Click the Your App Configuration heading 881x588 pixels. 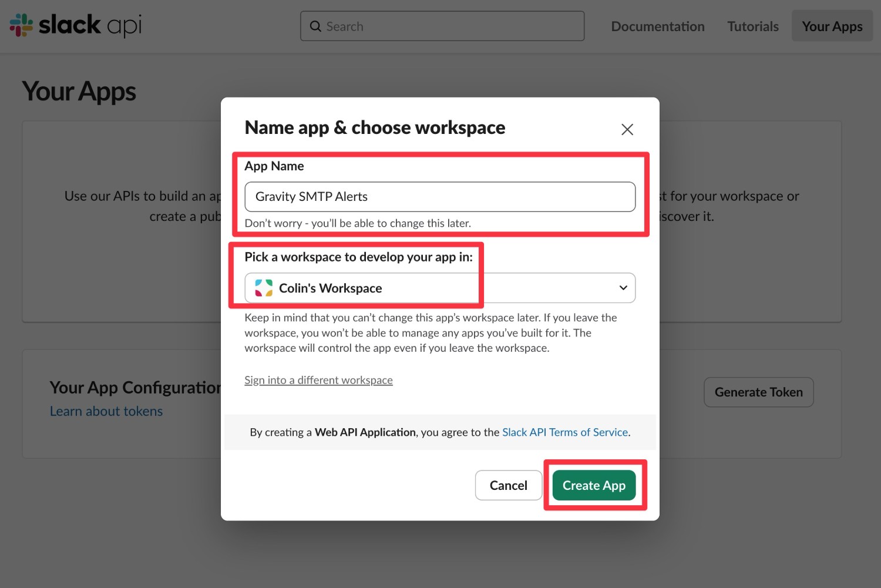tap(136, 388)
